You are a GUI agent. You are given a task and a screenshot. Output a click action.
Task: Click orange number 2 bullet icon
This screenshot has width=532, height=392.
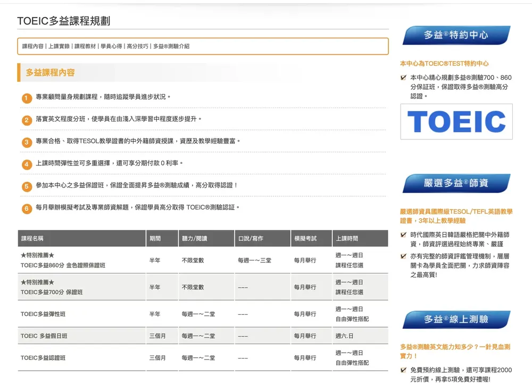tap(27, 120)
